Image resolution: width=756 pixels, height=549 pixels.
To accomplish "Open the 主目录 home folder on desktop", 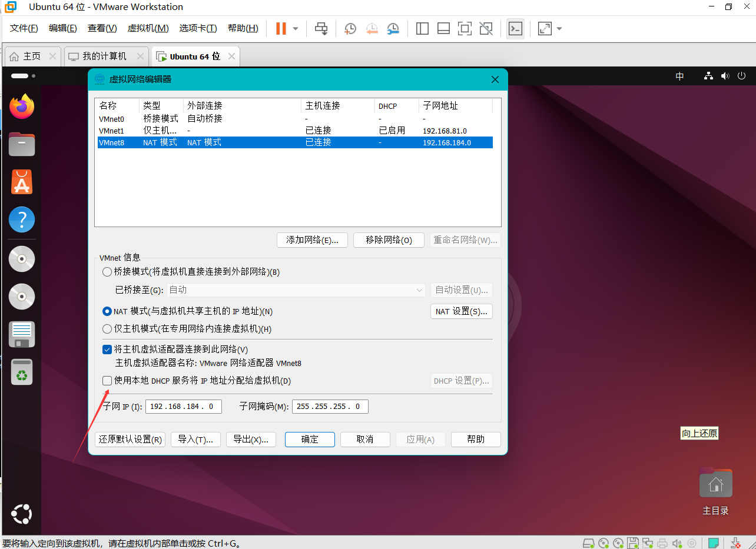I will coord(716,491).
